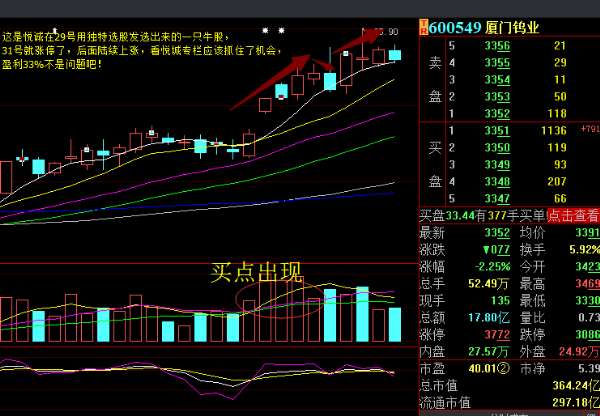This screenshot has width=600, height=416.
Task: Click the 买点出现 annotation label
Action: [255, 272]
